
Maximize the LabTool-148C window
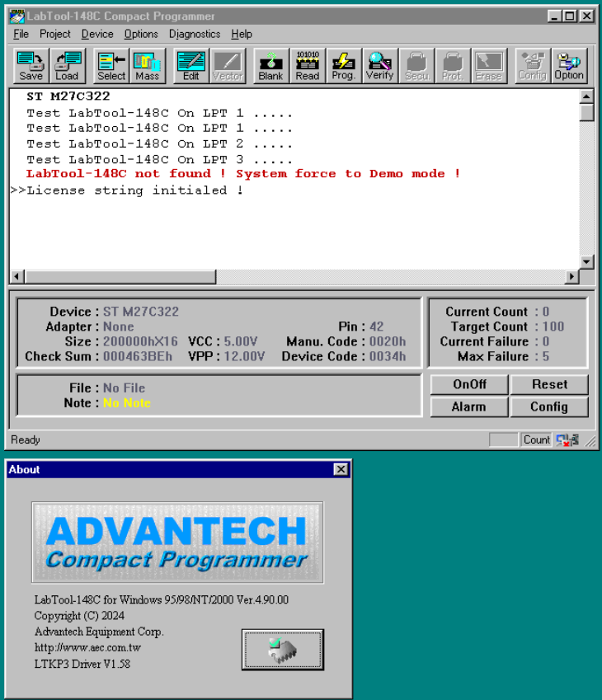pos(569,16)
